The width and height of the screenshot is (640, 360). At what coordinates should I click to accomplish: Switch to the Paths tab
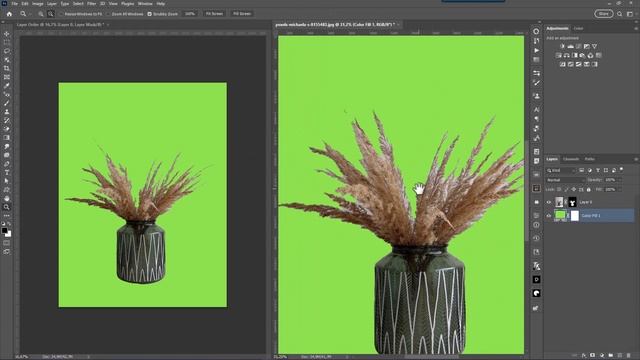589,159
